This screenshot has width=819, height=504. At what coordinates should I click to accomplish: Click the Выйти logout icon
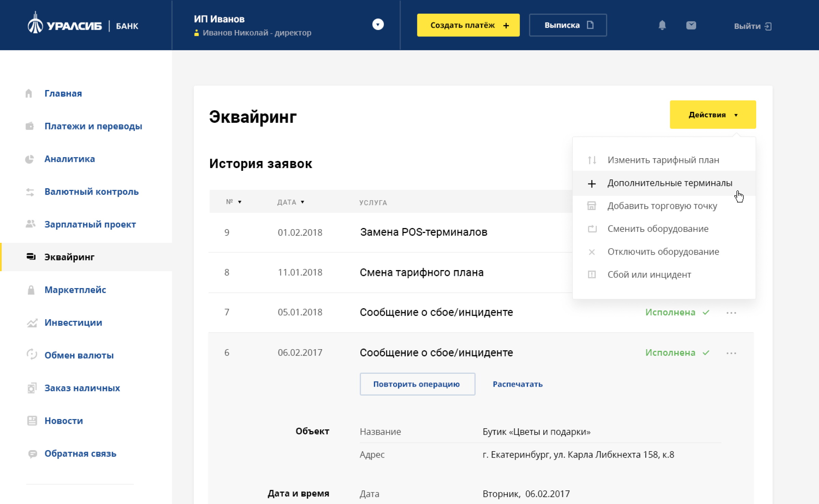[768, 26]
